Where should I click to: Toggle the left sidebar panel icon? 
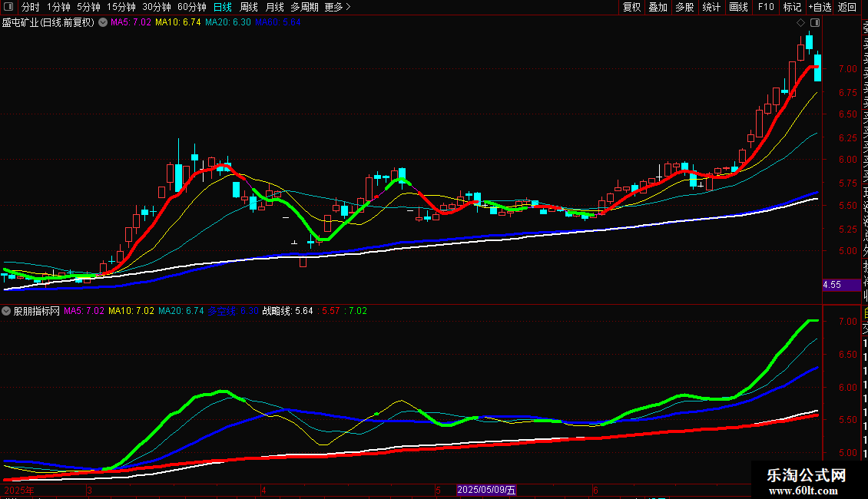(8, 7)
